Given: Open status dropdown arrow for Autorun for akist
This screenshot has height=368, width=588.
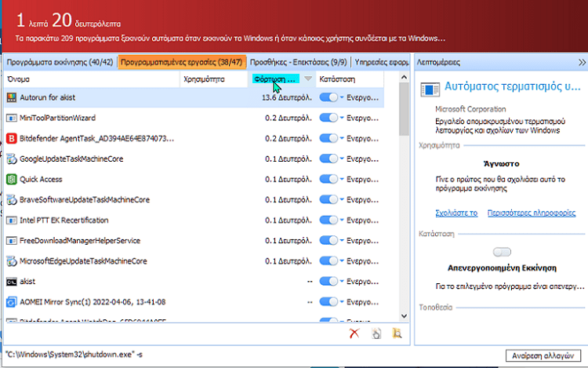Looking at the screenshot, I should tap(342, 97).
